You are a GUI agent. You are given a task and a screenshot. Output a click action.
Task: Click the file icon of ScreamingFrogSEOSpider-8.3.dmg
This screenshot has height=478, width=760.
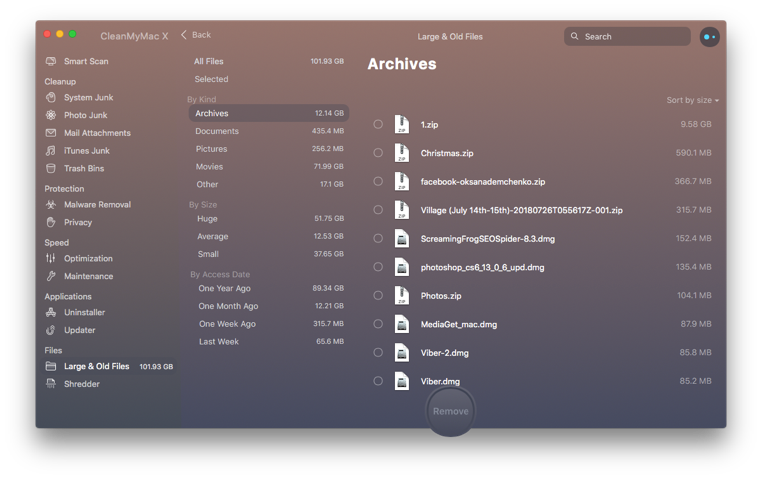402,239
